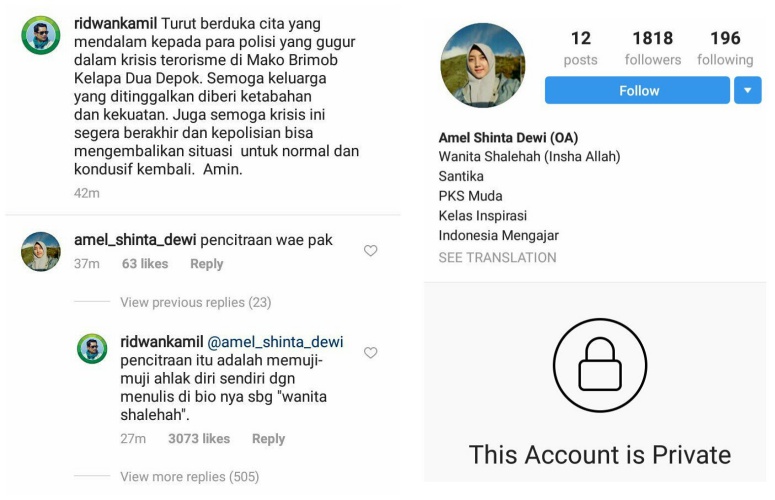Like amel_shinta_dewi's comment with the heart icon
The image size is (775, 500).
pos(370,250)
